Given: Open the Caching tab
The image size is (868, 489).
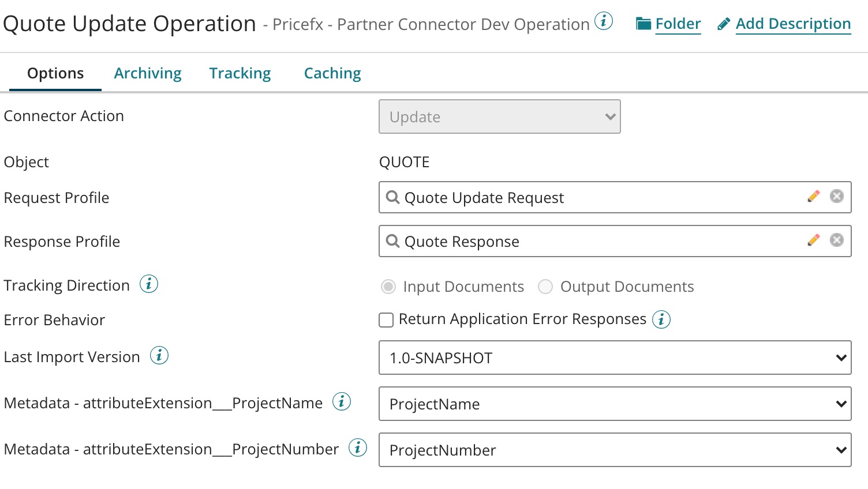Looking at the screenshot, I should click(332, 73).
